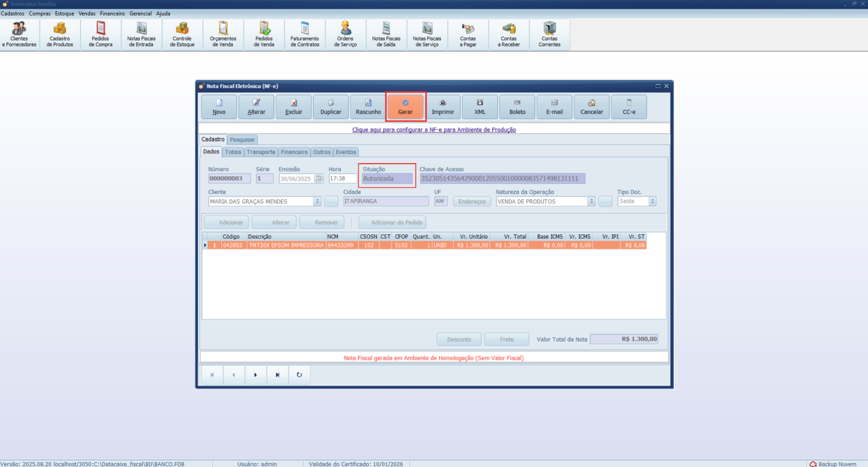This screenshot has height=467, width=868.
Task: Expand the Cliente dropdown
Action: click(x=317, y=201)
